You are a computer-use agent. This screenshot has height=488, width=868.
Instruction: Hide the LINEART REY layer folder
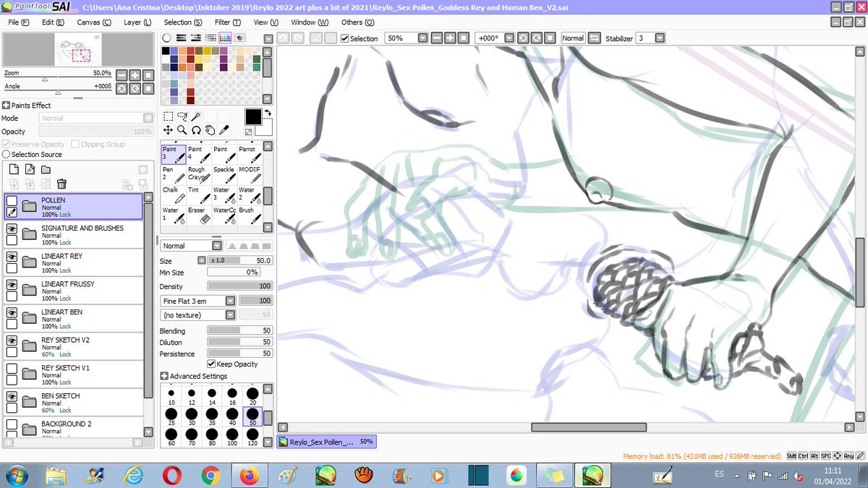(12, 257)
